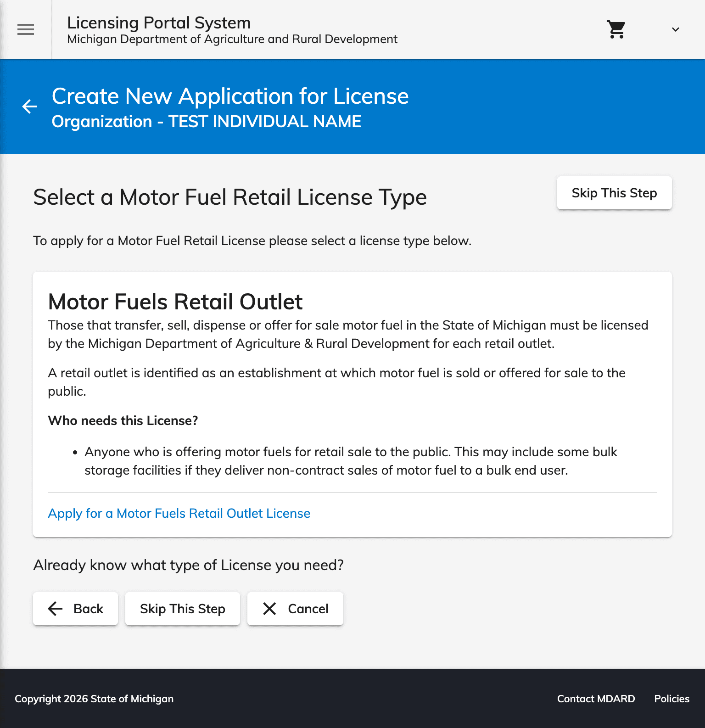
Task: Click 'Select a Motor Fuel Retail License Type' heading
Action: [x=230, y=197]
